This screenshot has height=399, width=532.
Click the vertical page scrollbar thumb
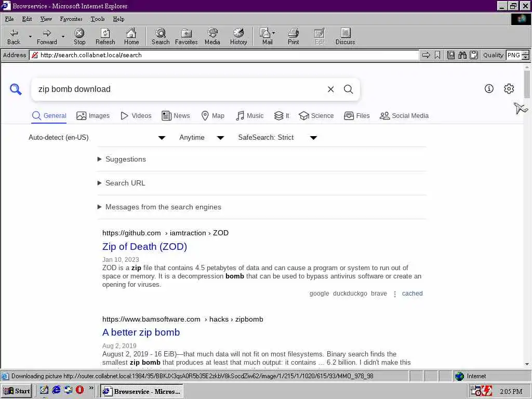click(527, 84)
